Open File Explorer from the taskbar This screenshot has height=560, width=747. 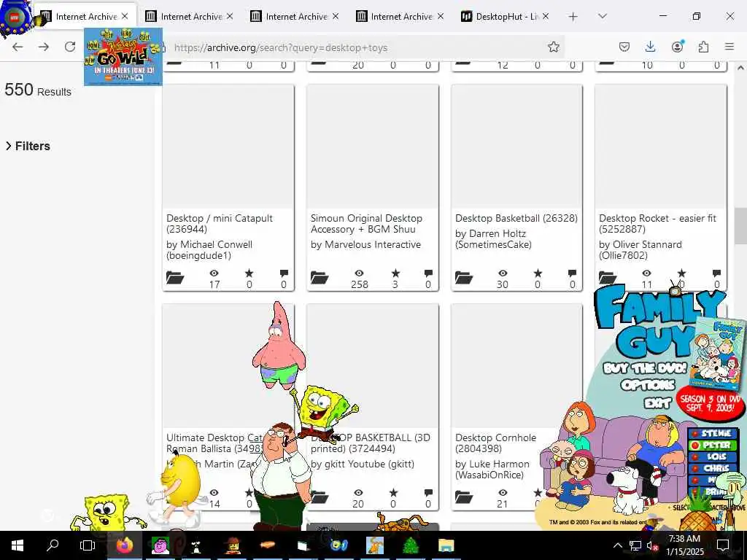(x=446, y=545)
